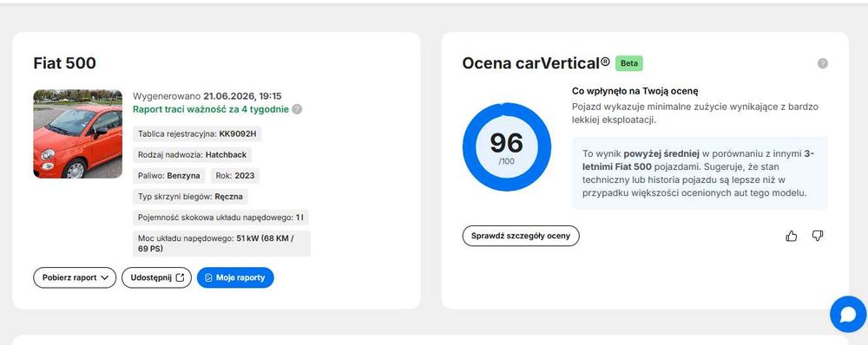The width and height of the screenshot is (868, 345).
Task: Expand the Pobierz raport dropdown arrow
Action: pos(105,277)
